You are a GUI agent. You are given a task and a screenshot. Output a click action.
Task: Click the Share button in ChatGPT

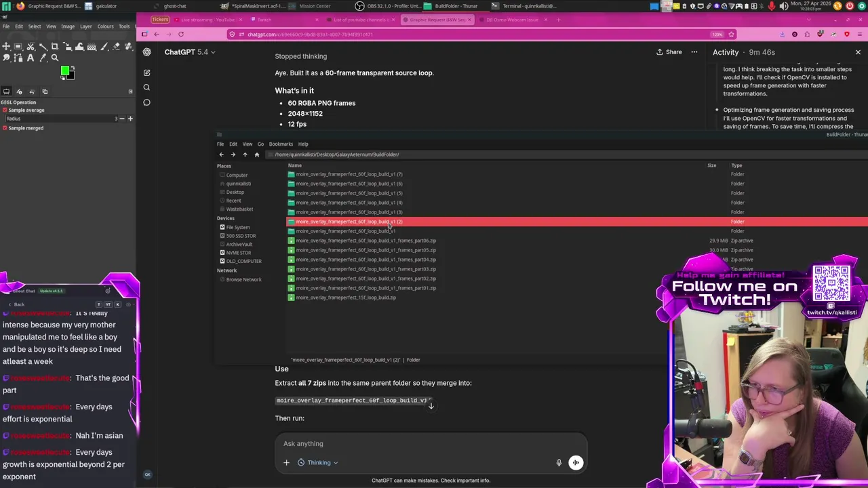pos(669,52)
